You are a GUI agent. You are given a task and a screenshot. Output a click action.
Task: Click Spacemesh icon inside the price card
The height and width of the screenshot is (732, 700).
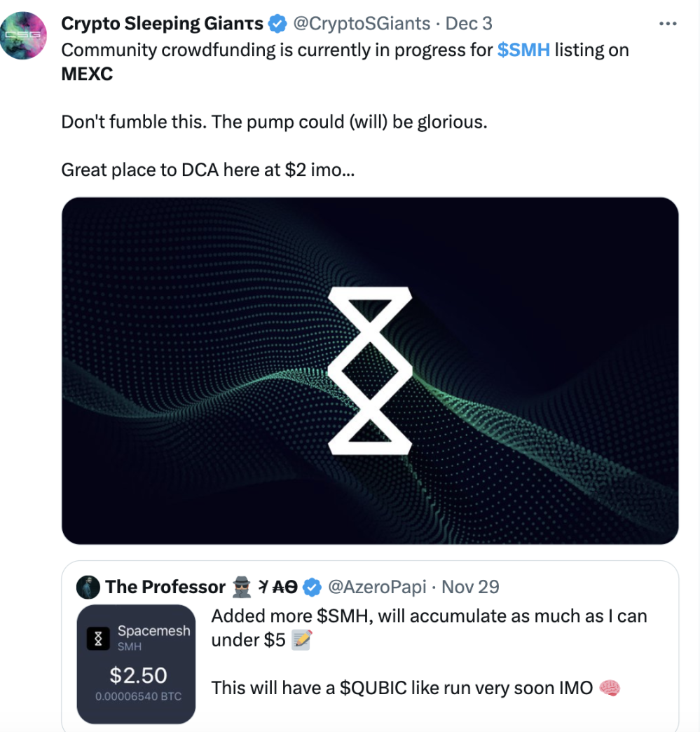point(98,638)
